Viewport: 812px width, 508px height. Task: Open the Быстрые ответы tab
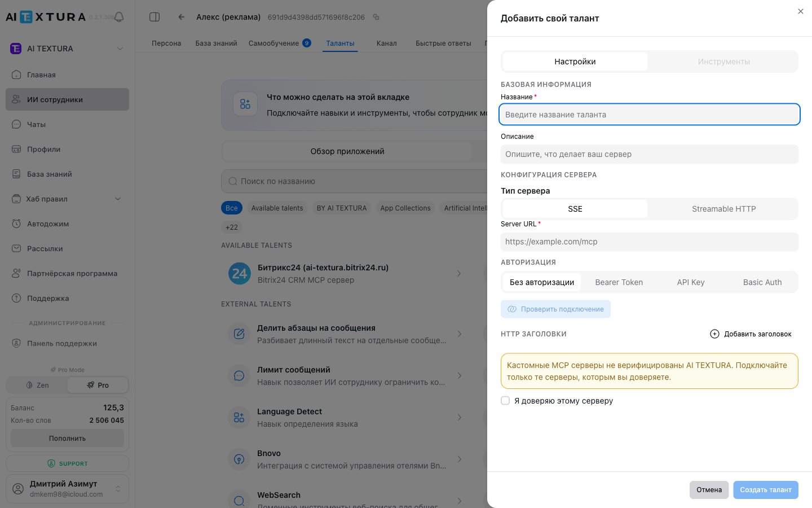point(443,43)
